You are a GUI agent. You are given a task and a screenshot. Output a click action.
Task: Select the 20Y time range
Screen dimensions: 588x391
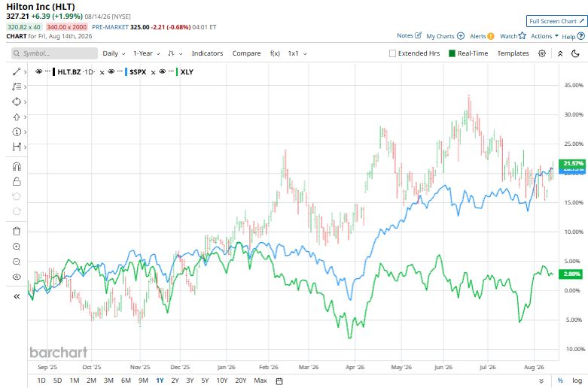coord(240,380)
